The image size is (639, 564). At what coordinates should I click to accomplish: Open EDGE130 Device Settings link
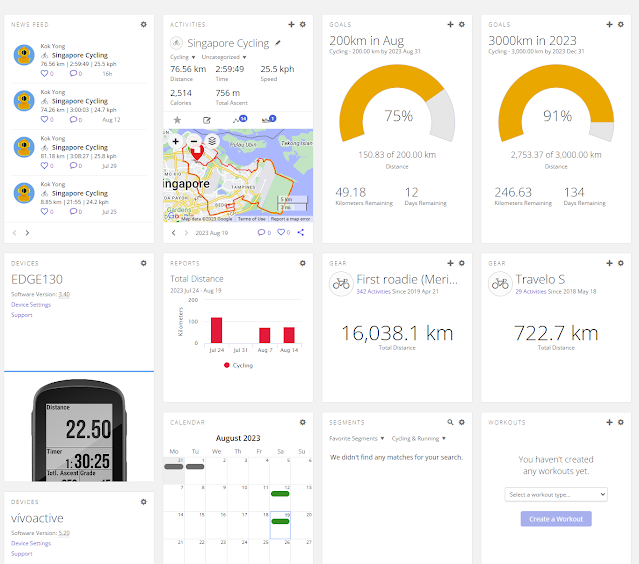click(31, 305)
